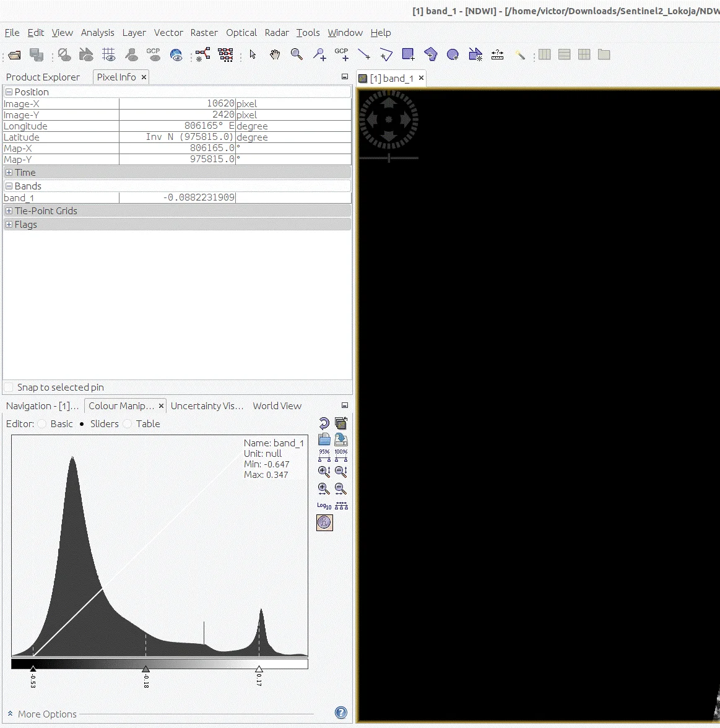The width and height of the screenshot is (720, 728).
Task: Switch histogram to Log10 display
Action: (x=323, y=505)
